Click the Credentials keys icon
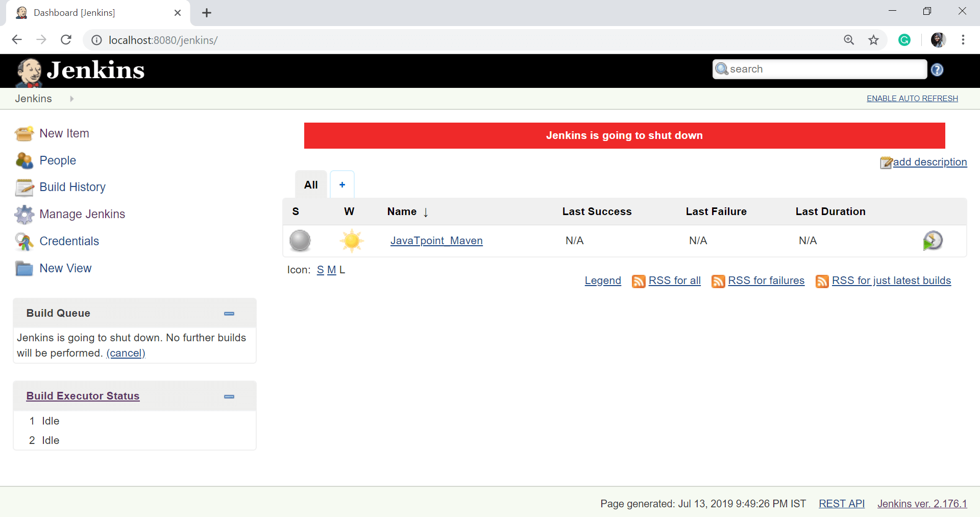 tap(24, 241)
